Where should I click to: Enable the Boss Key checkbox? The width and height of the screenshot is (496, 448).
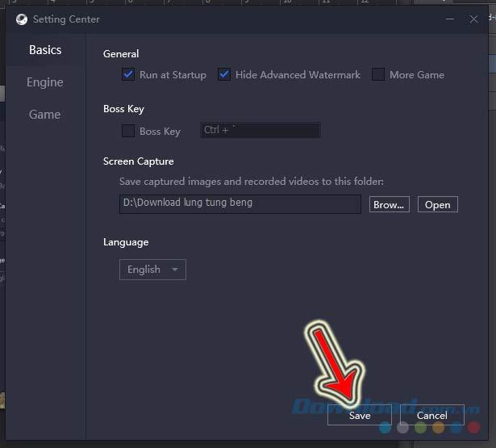128,131
